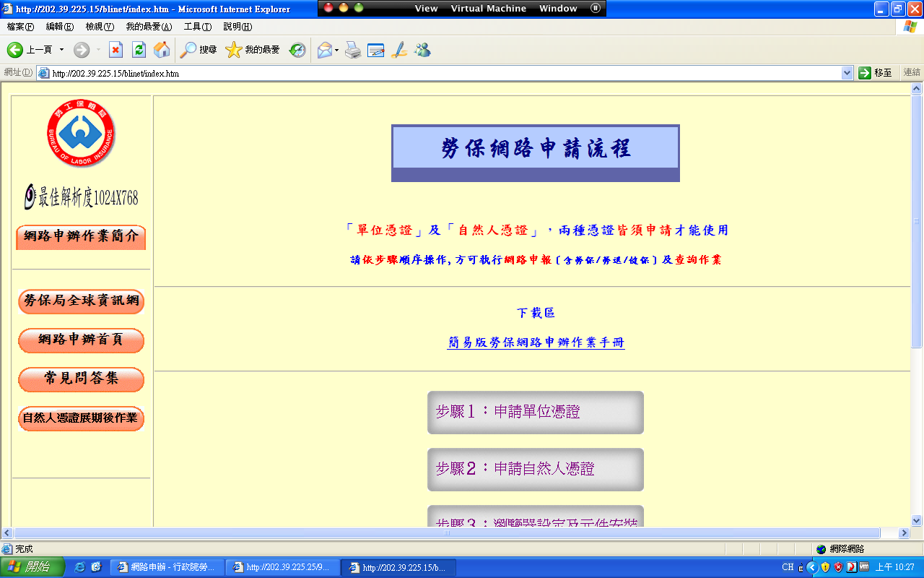The height and width of the screenshot is (578, 924).
Task: Click the Forward arrow button
Action: coord(82,50)
